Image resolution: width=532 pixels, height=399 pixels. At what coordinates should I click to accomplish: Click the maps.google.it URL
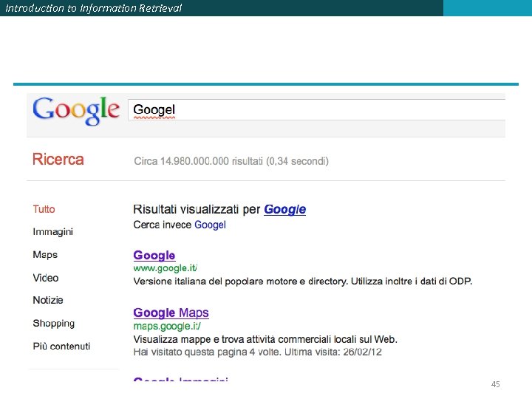[167, 326]
